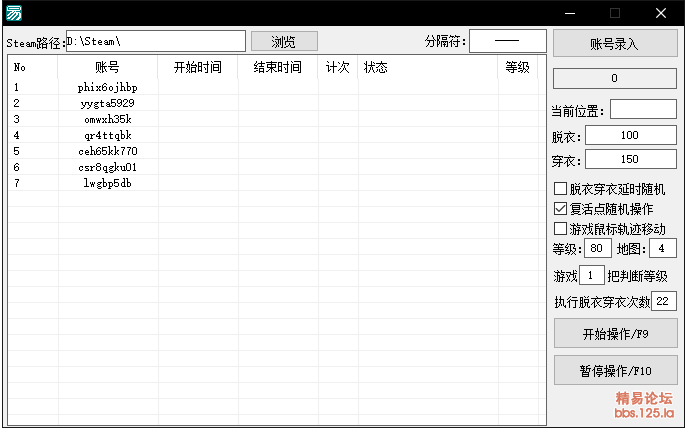Select account row omwxh35k
Image resolution: width=687 pixels, height=430 pixels.
pyautogui.click(x=276, y=119)
